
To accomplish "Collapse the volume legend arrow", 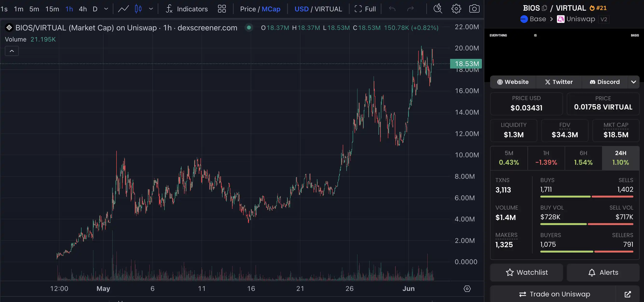I will coord(12,51).
